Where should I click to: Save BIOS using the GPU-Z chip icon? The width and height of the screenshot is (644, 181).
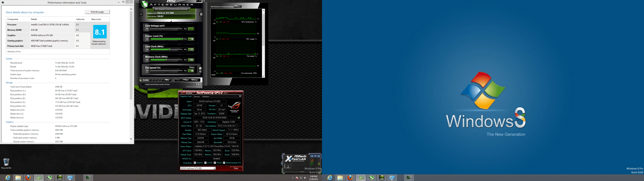pyautogui.click(x=239, y=118)
